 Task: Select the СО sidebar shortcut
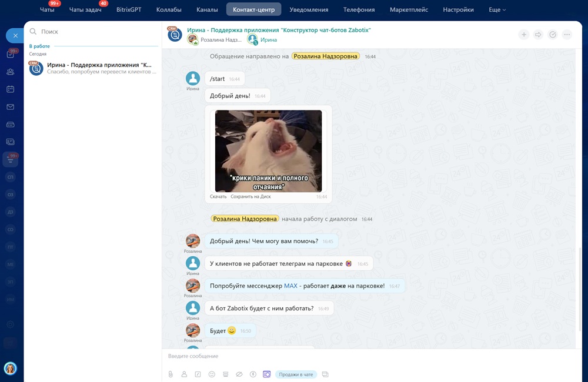[x=11, y=229]
